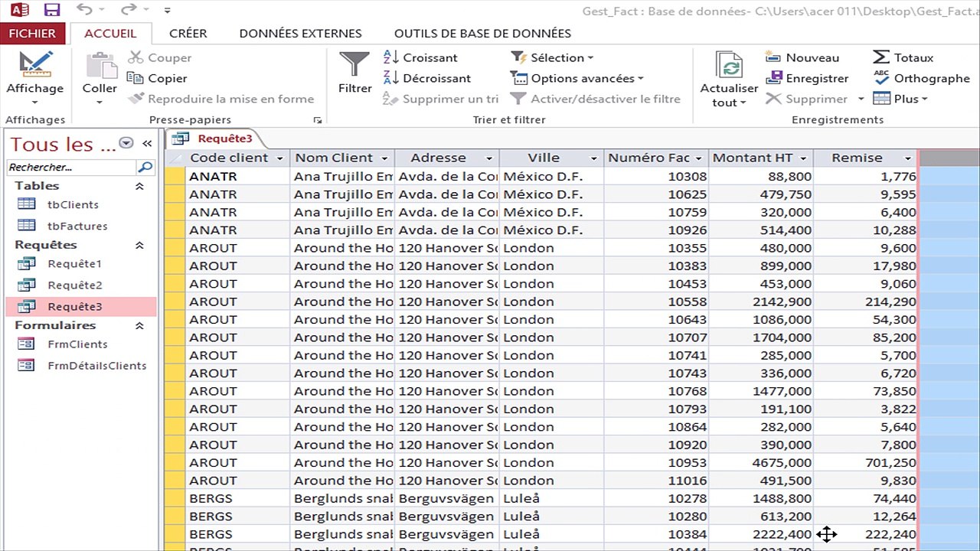Click the Undo arrow in title bar
The width and height of the screenshot is (980, 551).
(x=84, y=10)
